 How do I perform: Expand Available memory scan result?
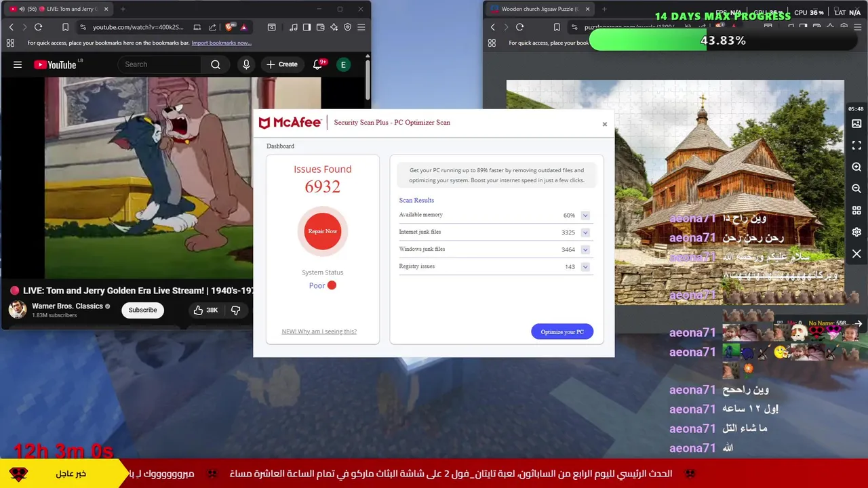585,216
